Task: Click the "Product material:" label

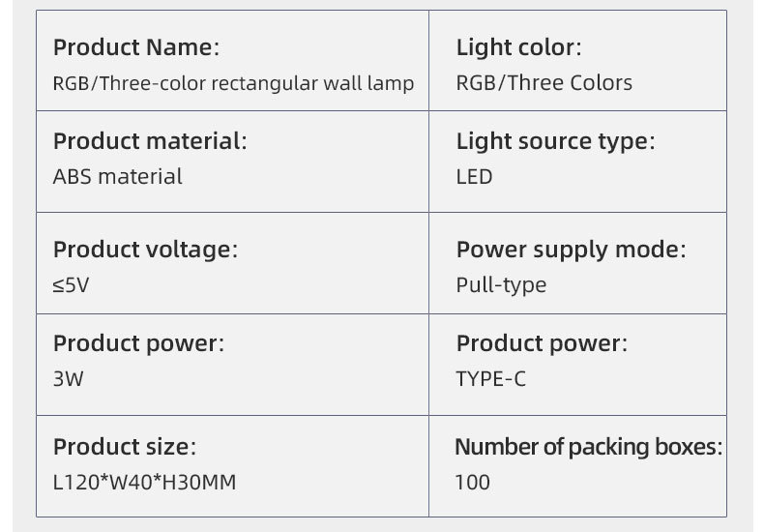Action: pyautogui.click(x=150, y=141)
